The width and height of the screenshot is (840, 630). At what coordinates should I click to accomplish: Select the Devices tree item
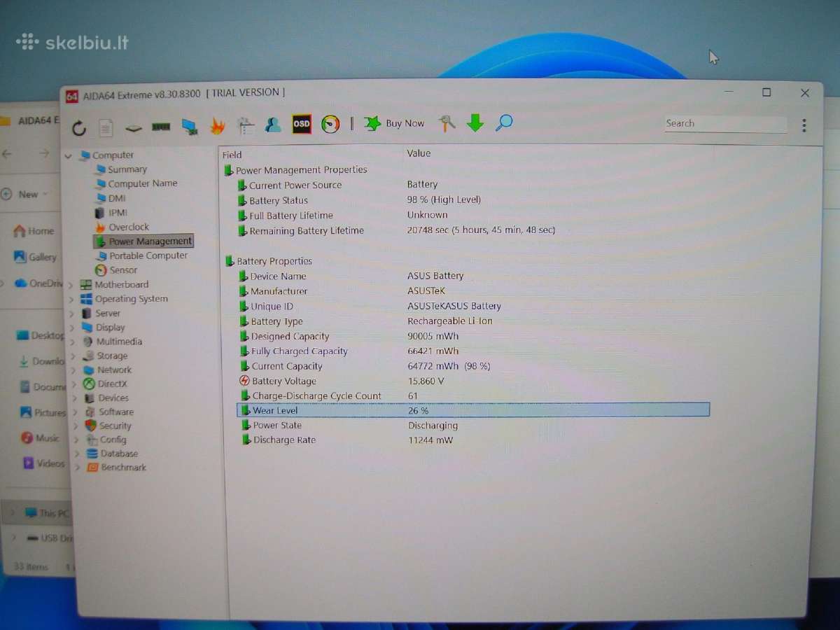[x=113, y=398]
